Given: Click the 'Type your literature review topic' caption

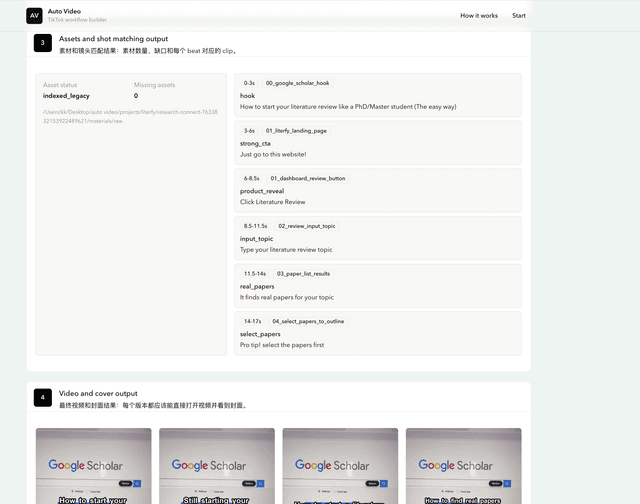Looking at the screenshot, I should pyautogui.click(x=286, y=250).
